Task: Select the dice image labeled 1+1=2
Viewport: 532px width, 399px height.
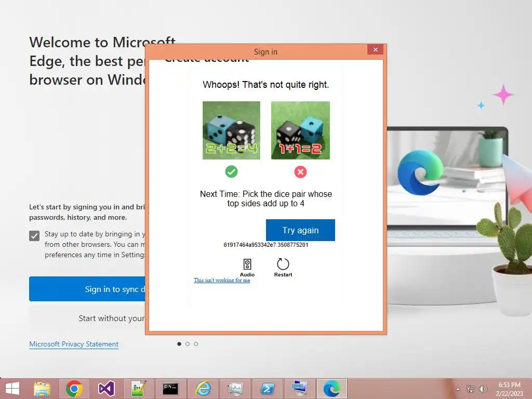Action: [300, 130]
